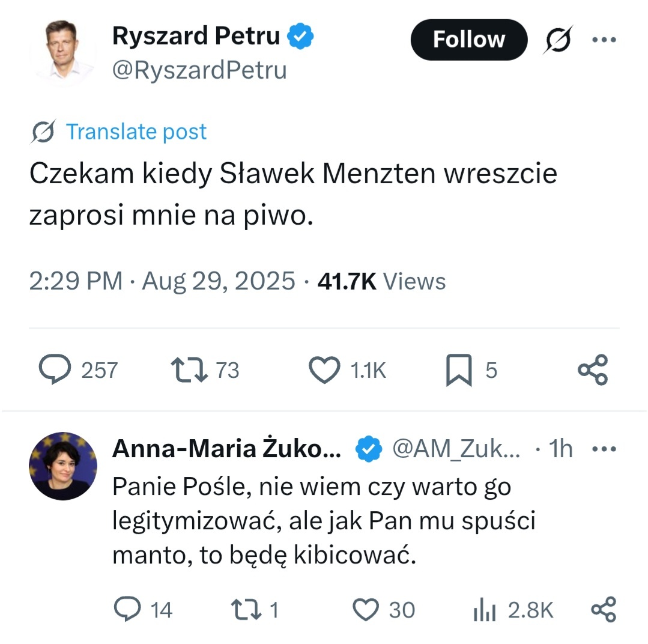
Task: Open the @RyszardPetru handle
Action: (199, 71)
